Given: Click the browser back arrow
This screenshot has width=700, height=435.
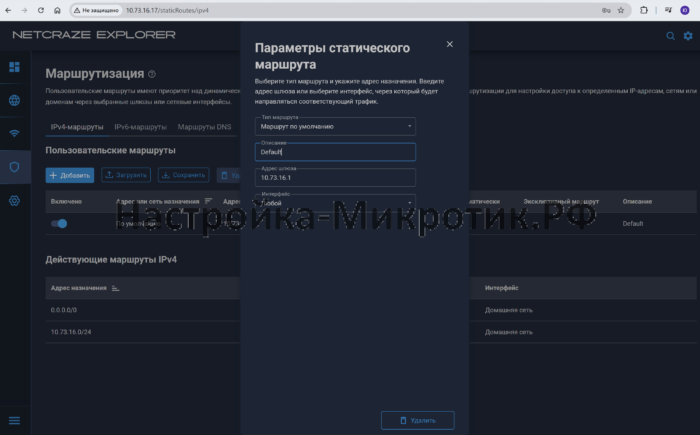Looking at the screenshot, I should point(8,10).
